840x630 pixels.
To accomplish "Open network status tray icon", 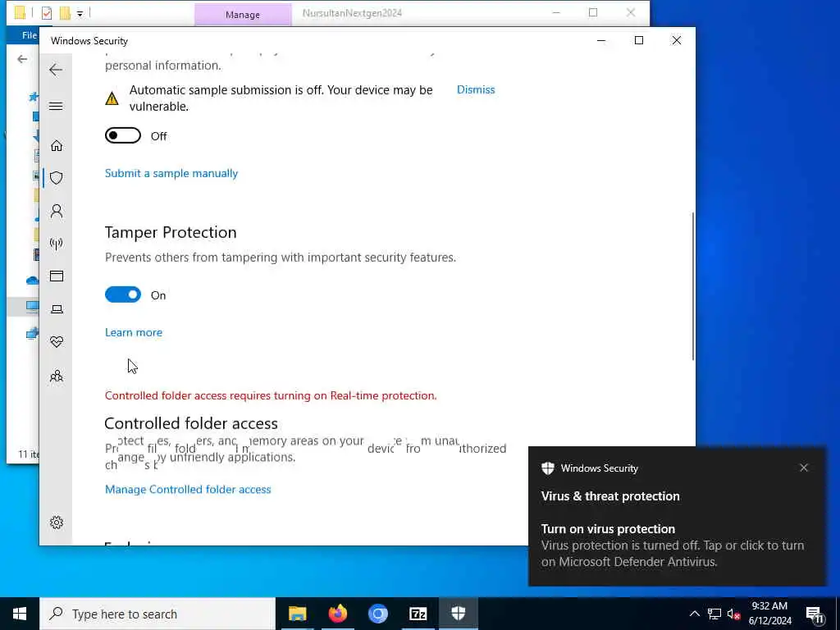I will click(714, 614).
